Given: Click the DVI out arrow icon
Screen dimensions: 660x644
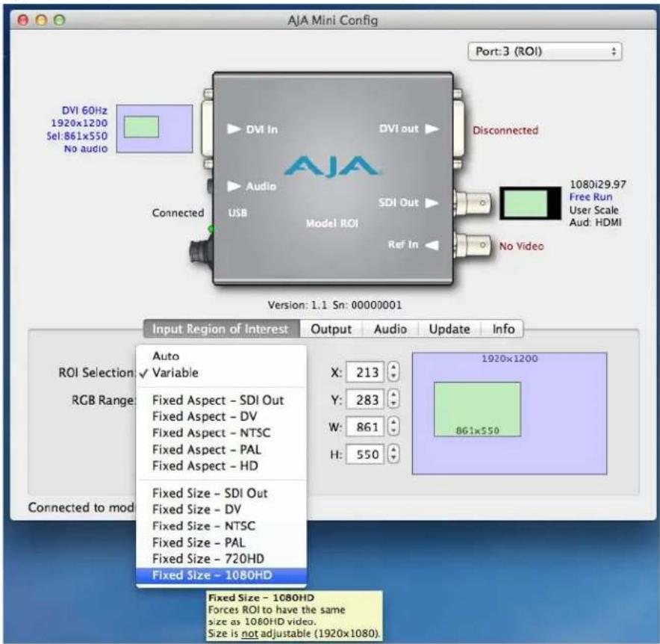Looking at the screenshot, I should pyautogui.click(x=432, y=129).
